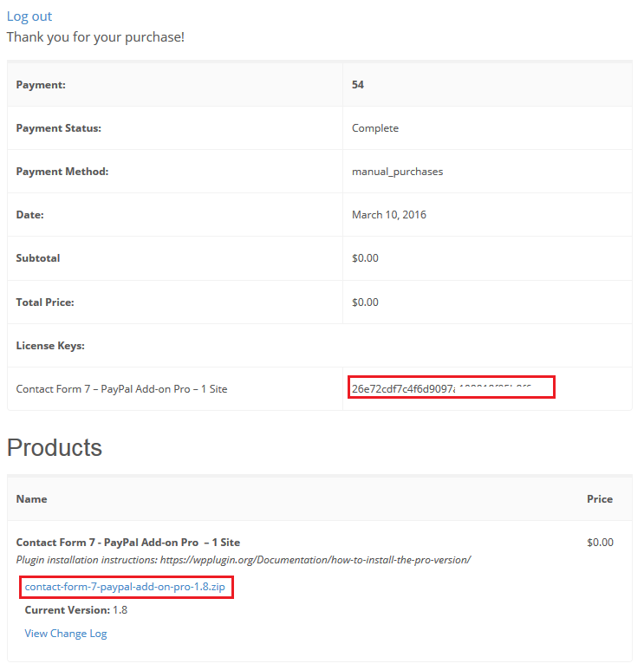Click the Products heading
Viewport: 644px width, 670px height.
[x=55, y=447]
